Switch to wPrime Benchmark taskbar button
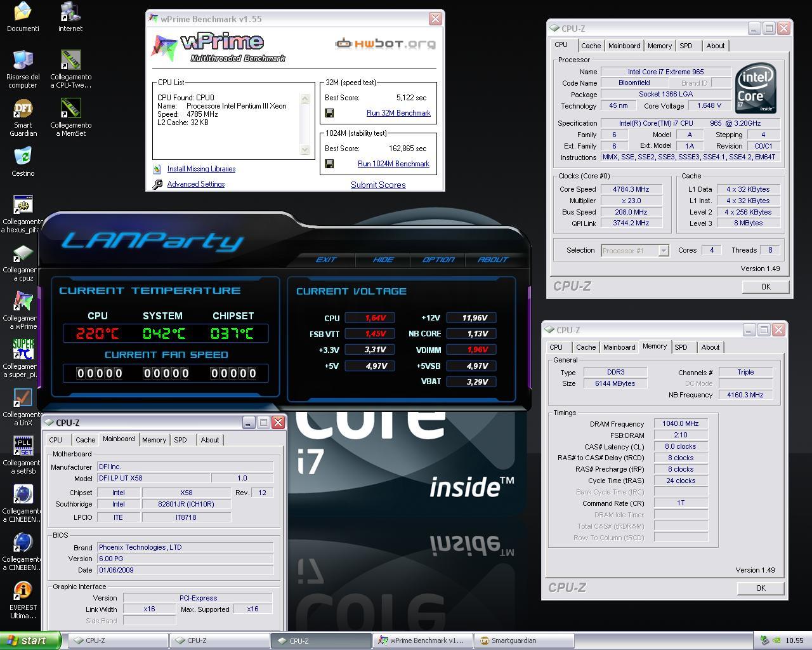Screen dimensions: 812x650 click(x=421, y=640)
